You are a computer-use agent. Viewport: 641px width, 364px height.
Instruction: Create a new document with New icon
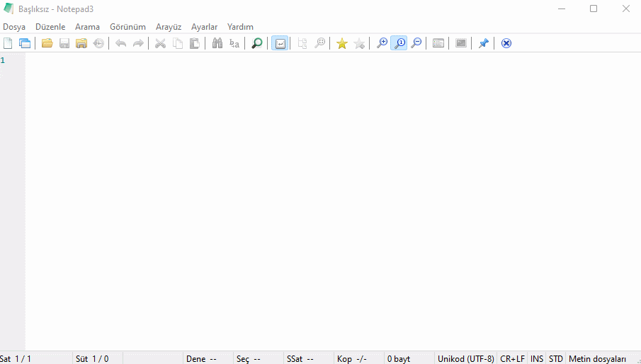[x=8, y=43]
